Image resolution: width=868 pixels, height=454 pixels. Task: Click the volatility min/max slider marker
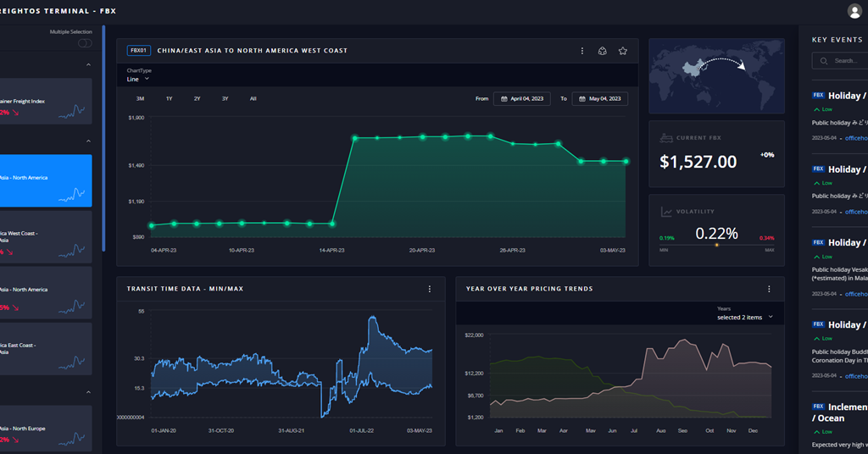coord(716,245)
